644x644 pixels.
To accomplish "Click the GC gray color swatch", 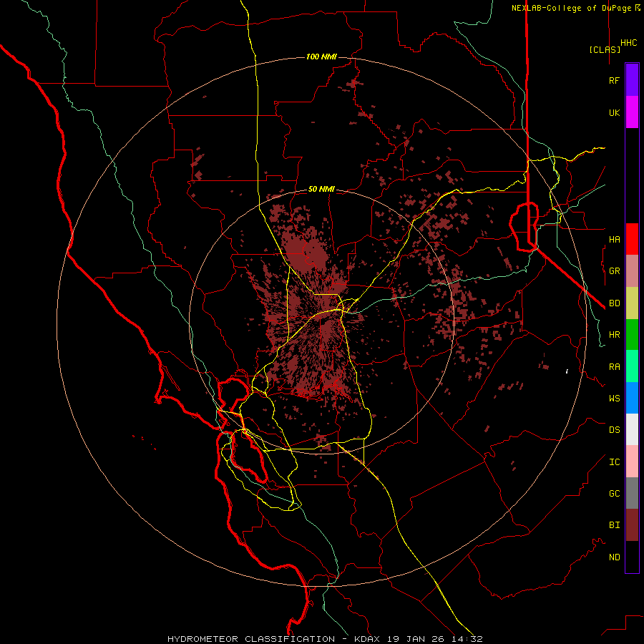I will pyautogui.click(x=632, y=493).
